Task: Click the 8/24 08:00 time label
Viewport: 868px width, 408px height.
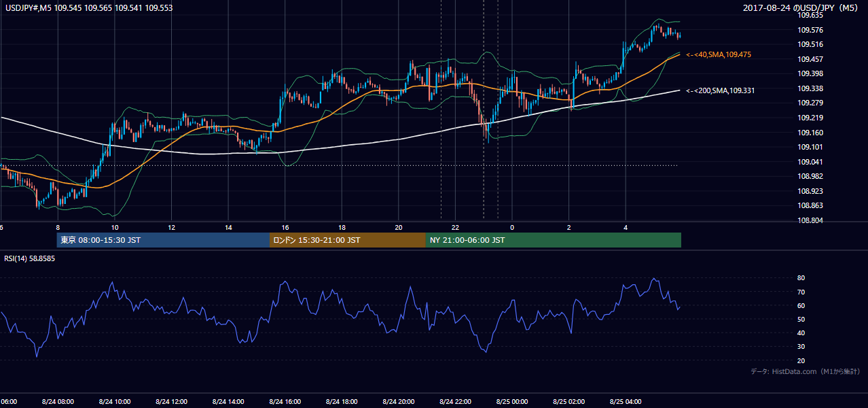Action: click(x=57, y=402)
